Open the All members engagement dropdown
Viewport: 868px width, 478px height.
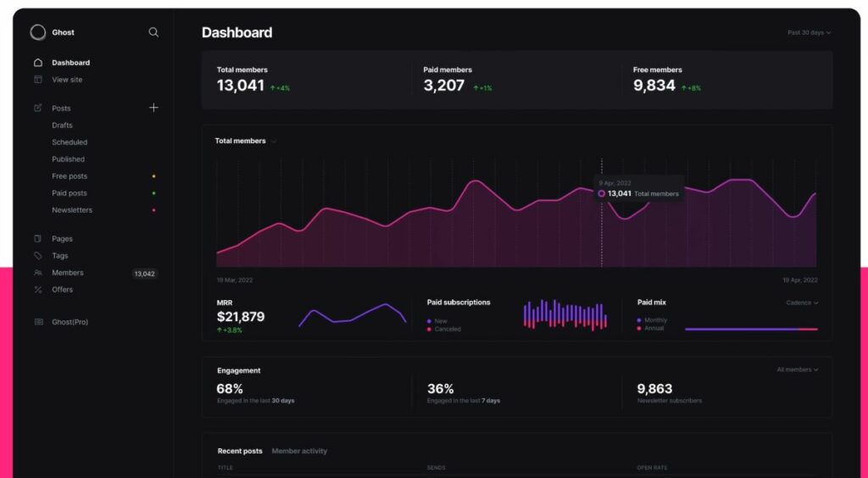click(x=797, y=370)
